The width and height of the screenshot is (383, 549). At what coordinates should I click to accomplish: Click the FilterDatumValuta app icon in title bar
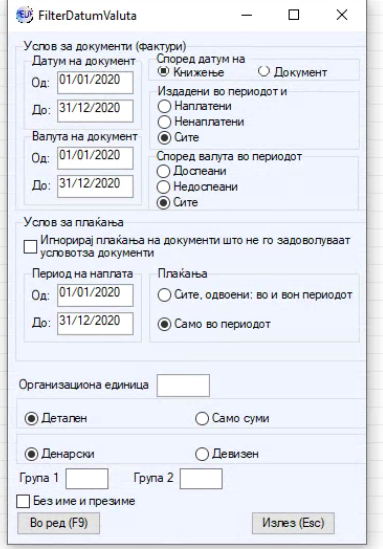[x=25, y=15]
